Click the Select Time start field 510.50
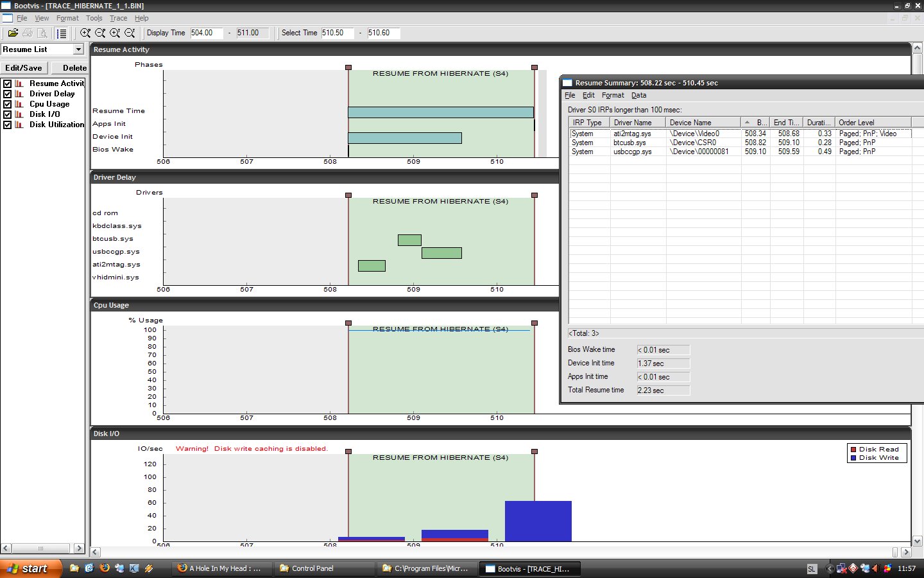Viewport: 924px width, 578px height. click(338, 33)
